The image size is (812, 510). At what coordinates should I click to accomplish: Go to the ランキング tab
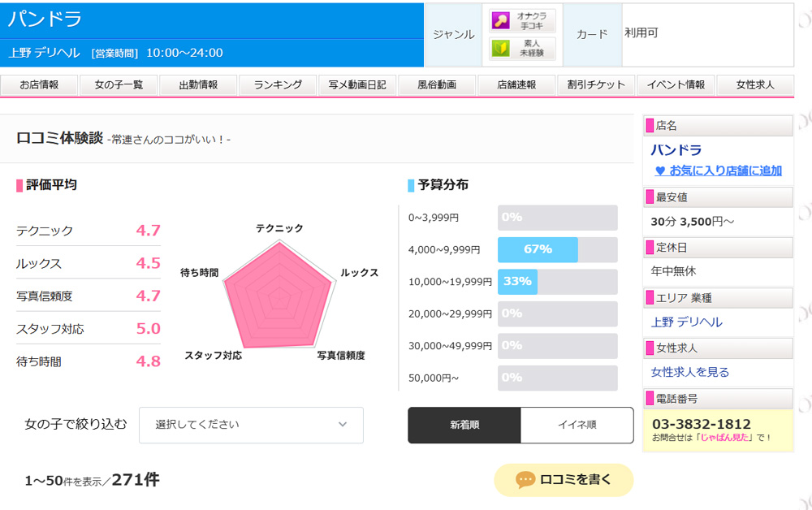click(278, 85)
